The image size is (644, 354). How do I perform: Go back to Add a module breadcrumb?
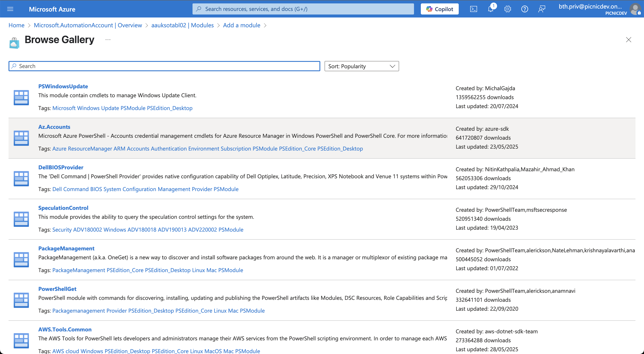241,25
